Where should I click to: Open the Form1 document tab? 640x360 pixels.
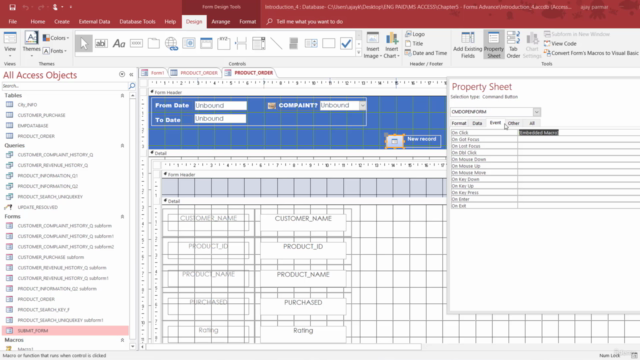[x=153, y=73]
